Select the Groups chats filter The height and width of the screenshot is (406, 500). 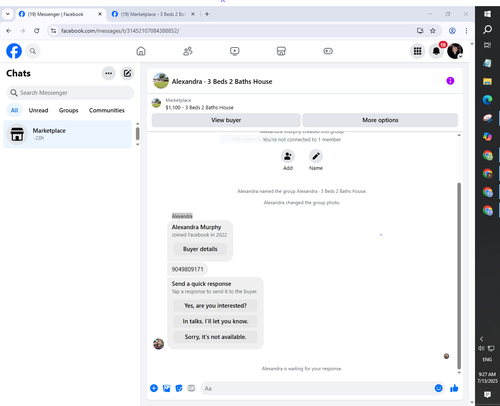69,110
